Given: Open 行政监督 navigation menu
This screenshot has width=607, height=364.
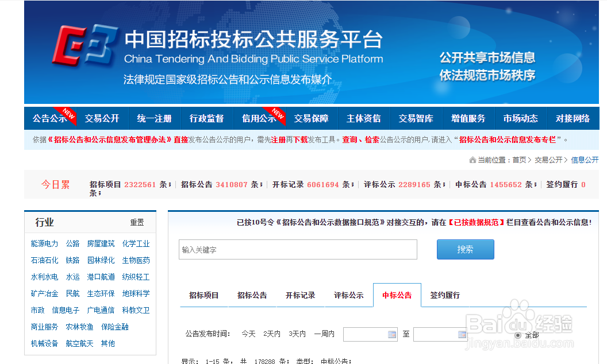Looking at the screenshot, I should click(207, 118).
